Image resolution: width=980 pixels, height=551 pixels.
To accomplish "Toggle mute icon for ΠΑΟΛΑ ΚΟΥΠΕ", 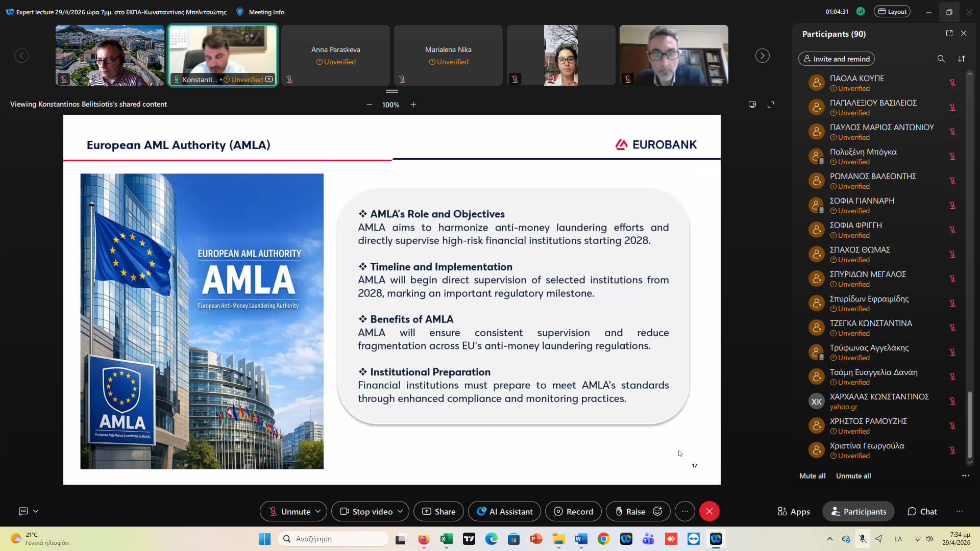I will point(952,83).
